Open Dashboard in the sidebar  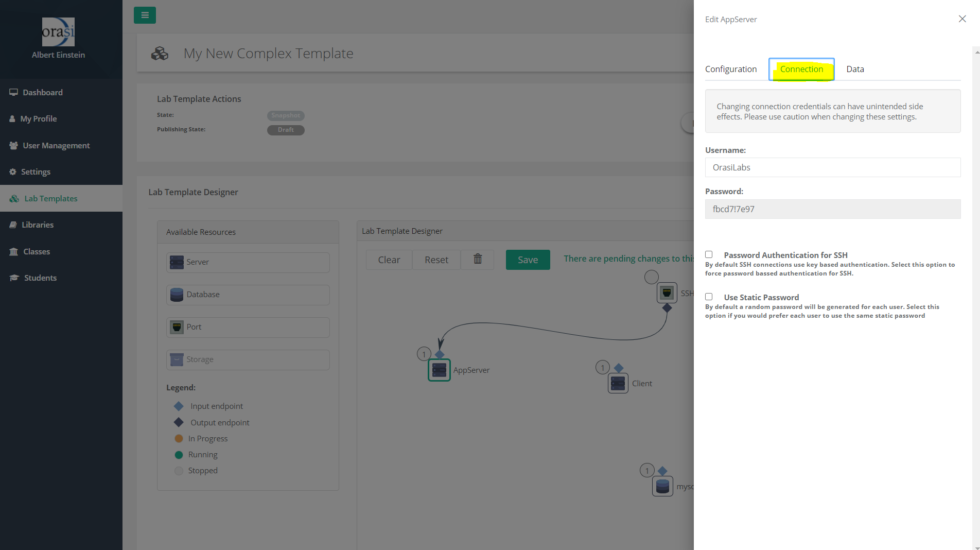[61, 92]
